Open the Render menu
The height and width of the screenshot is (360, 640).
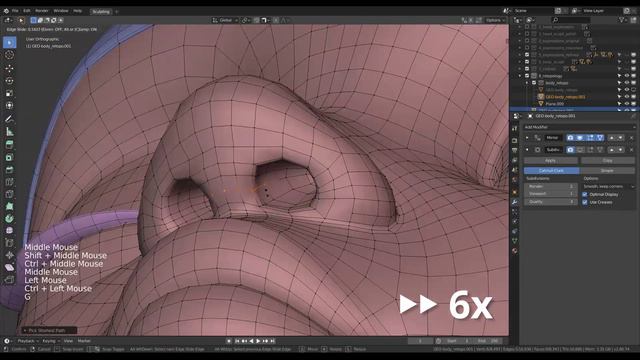[x=42, y=11]
